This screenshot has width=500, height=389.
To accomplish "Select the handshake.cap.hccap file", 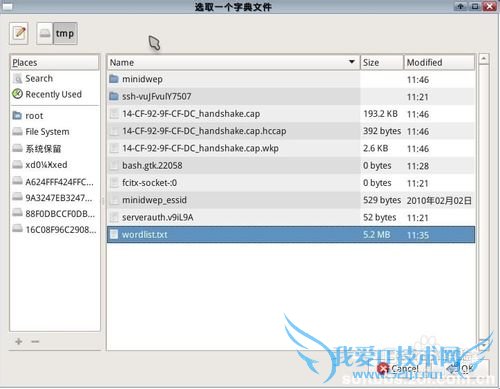I will point(291,131).
